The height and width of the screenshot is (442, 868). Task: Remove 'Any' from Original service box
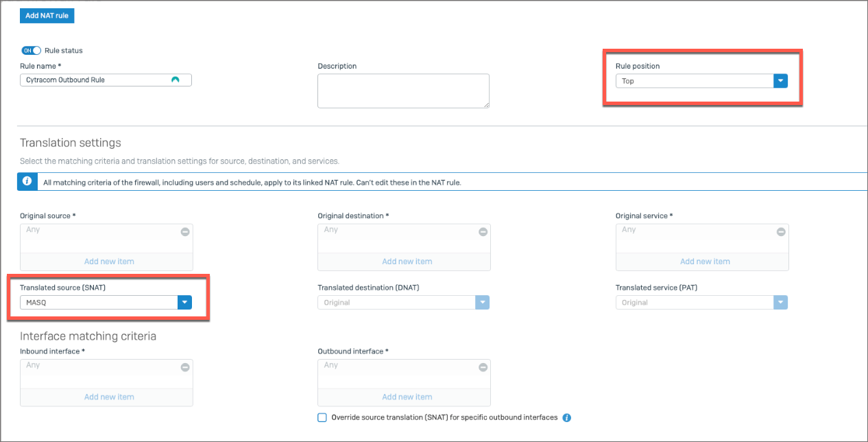pyautogui.click(x=780, y=232)
